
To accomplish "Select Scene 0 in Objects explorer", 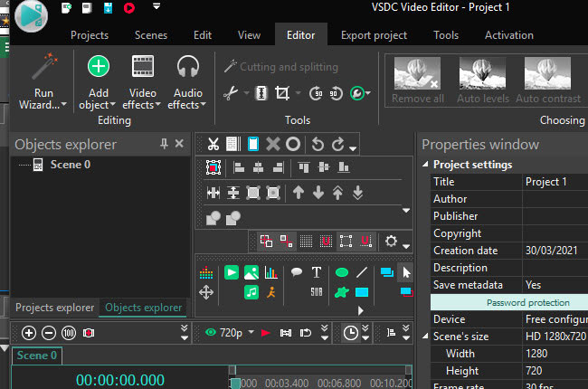I will (71, 165).
